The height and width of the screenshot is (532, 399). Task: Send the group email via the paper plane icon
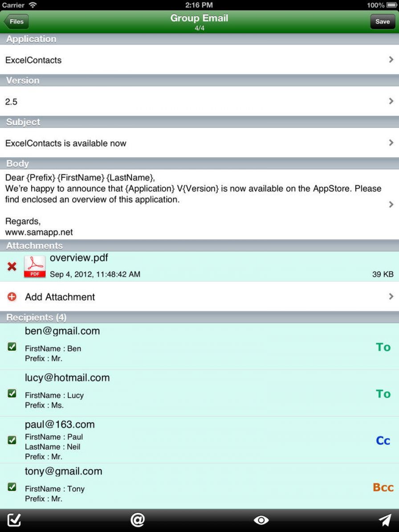[385, 520]
